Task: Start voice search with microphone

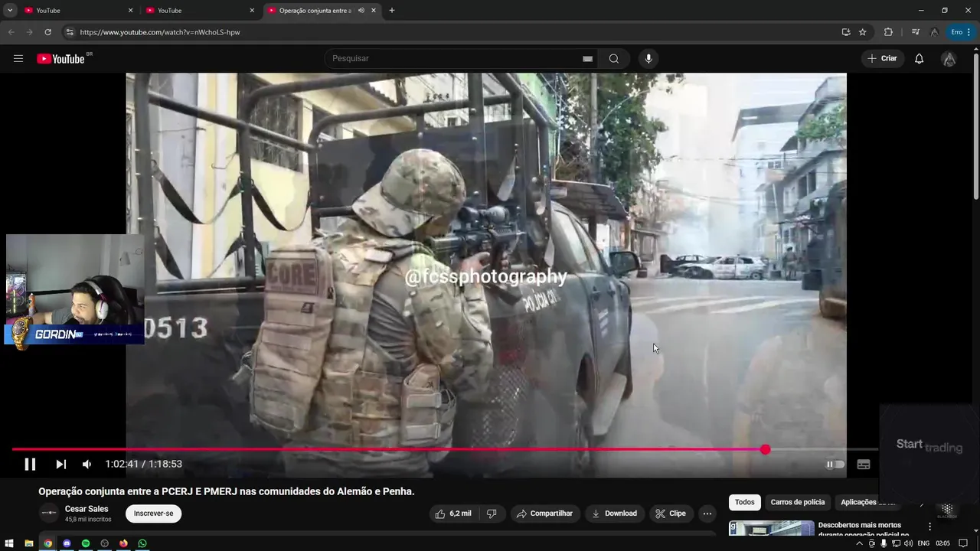Action: [648, 59]
